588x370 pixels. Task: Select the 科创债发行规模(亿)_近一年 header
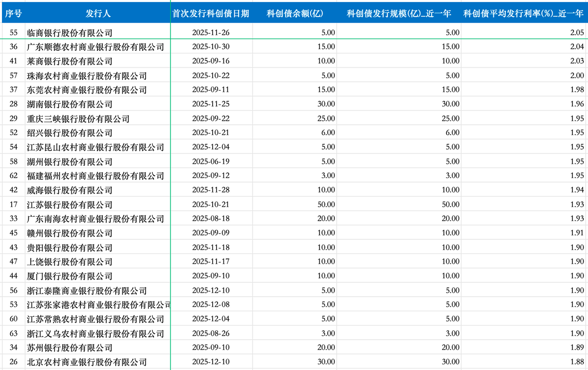(399, 14)
